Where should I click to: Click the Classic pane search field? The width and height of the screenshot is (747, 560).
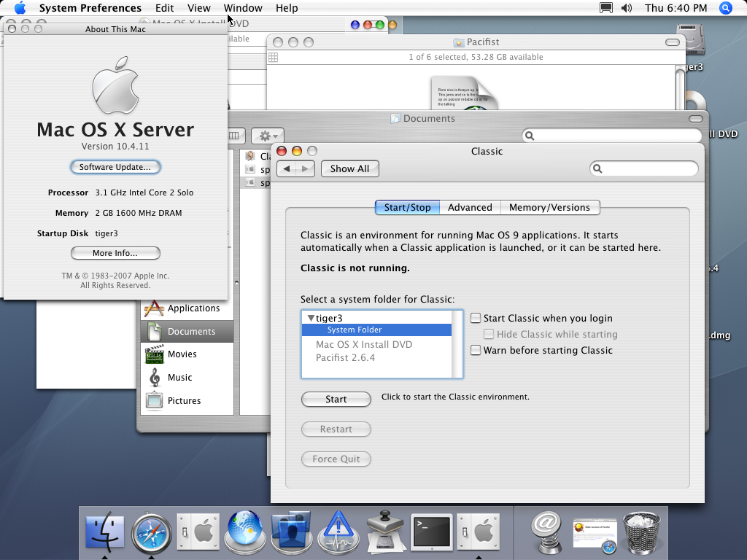644,168
